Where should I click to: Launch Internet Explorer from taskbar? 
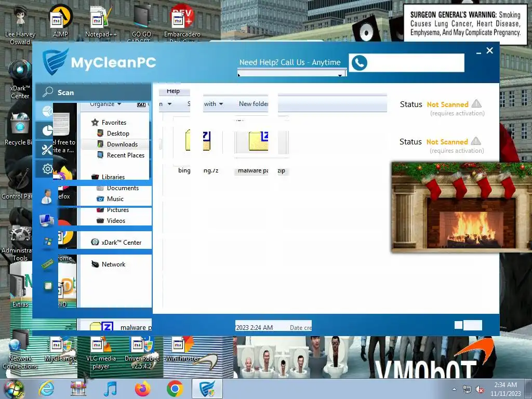[46, 389]
